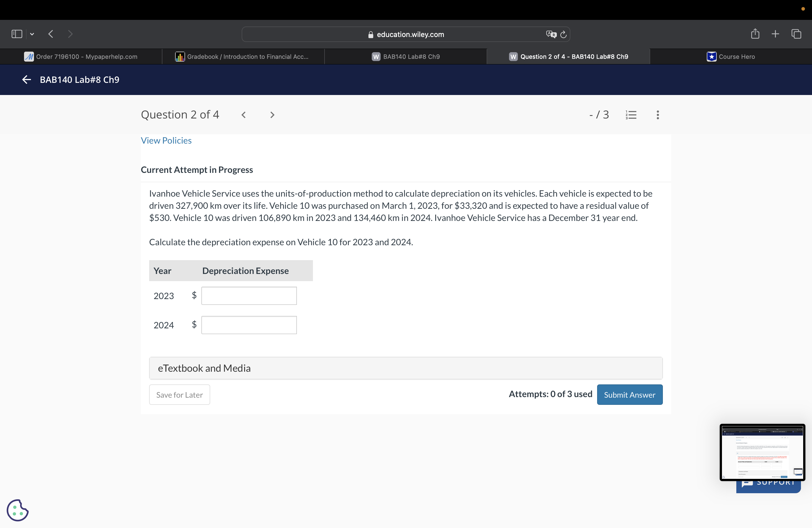
Task: Click the screenshot preview thumbnail
Action: pos(762,452)
